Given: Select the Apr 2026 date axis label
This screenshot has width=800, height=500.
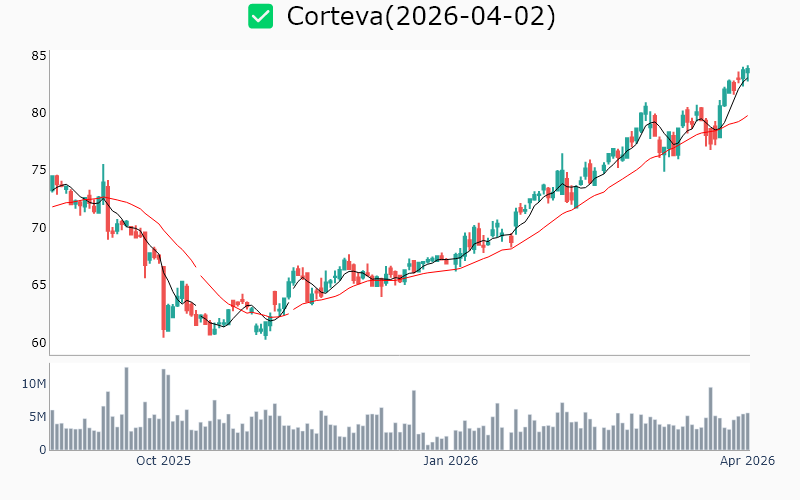Looking at the screenshot, I should [746, 461].
